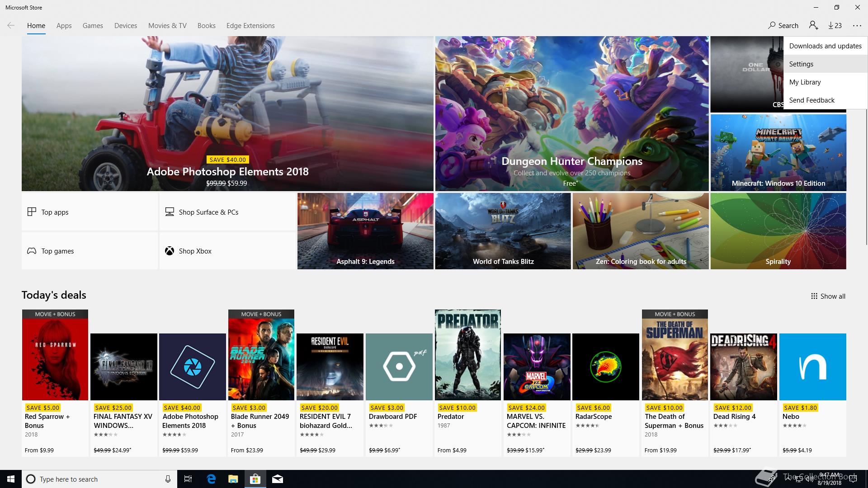Switch to the Devices tab
This screenshot has height=488, width=868.
coord(126,26)
